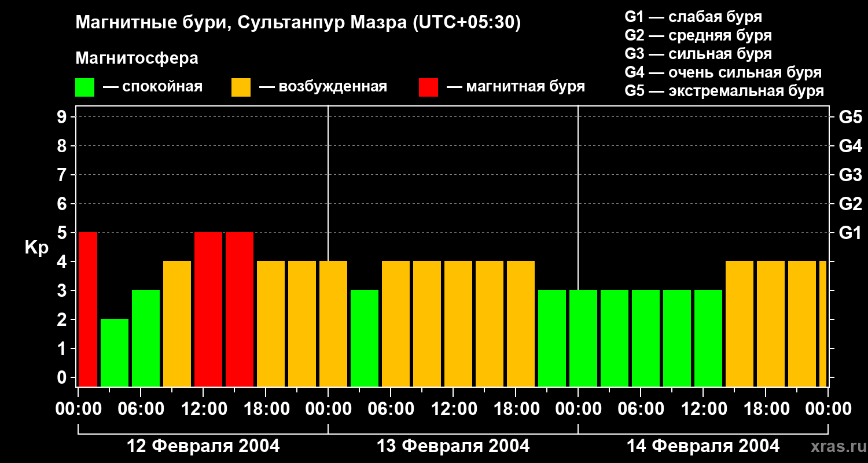Click the red legend swatch for магнитная буря

click(428, 87)
